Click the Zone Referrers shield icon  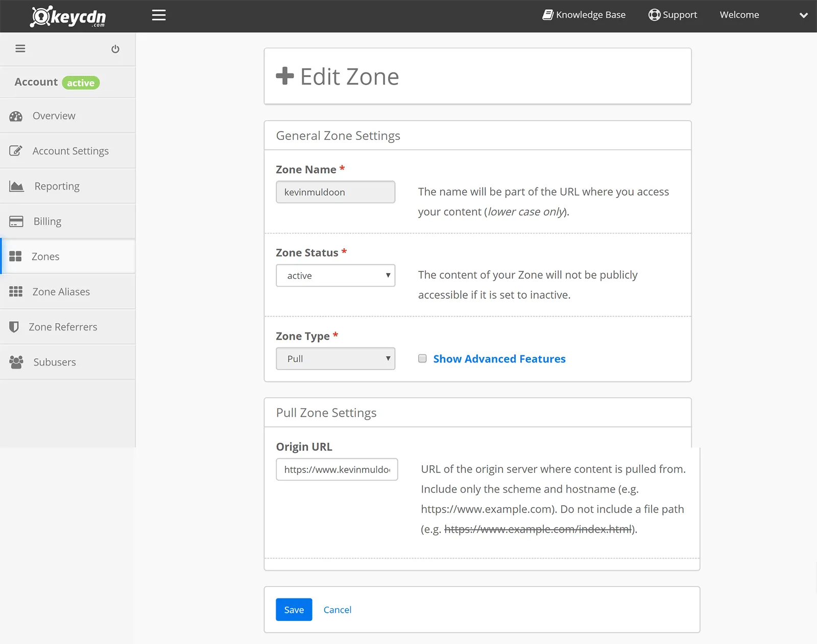(14, 327)
